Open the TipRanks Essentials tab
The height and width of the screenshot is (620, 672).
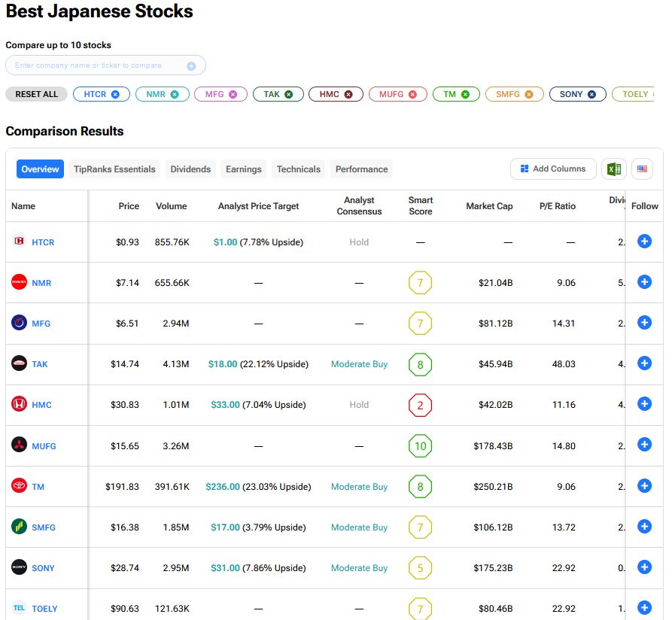tap(114, 169)
